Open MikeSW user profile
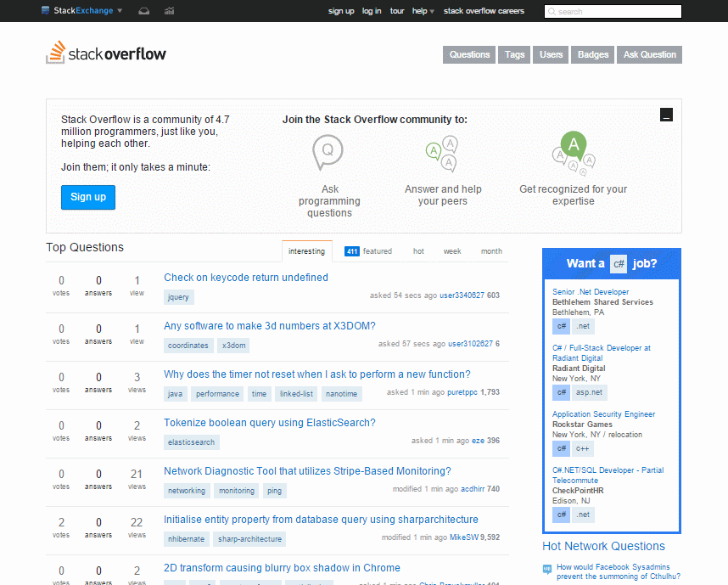The width and height of the screenshot is (728, 585). pos(464,537)
